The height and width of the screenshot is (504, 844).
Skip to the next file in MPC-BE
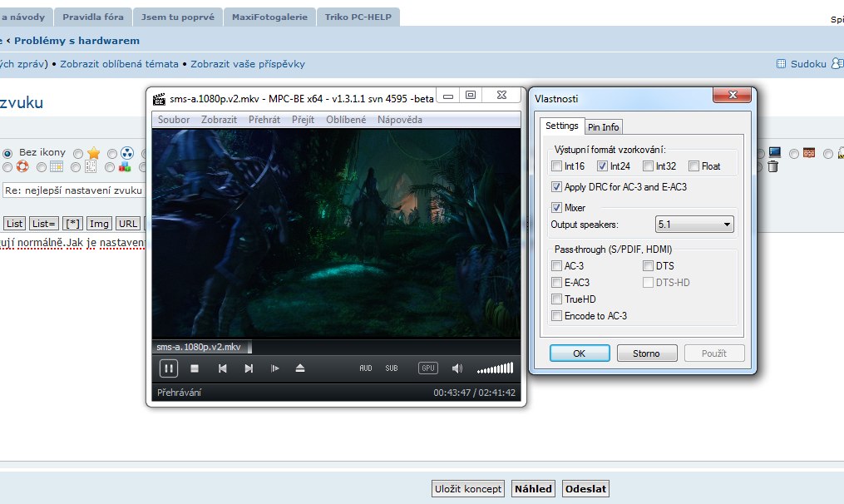pyautogui.click(x=249, y=368)
